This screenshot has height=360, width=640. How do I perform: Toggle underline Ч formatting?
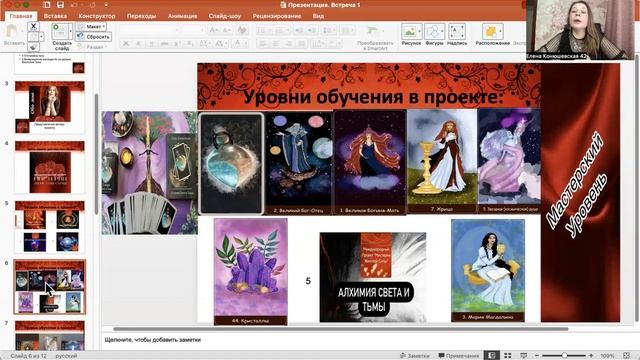click(152, 43)
